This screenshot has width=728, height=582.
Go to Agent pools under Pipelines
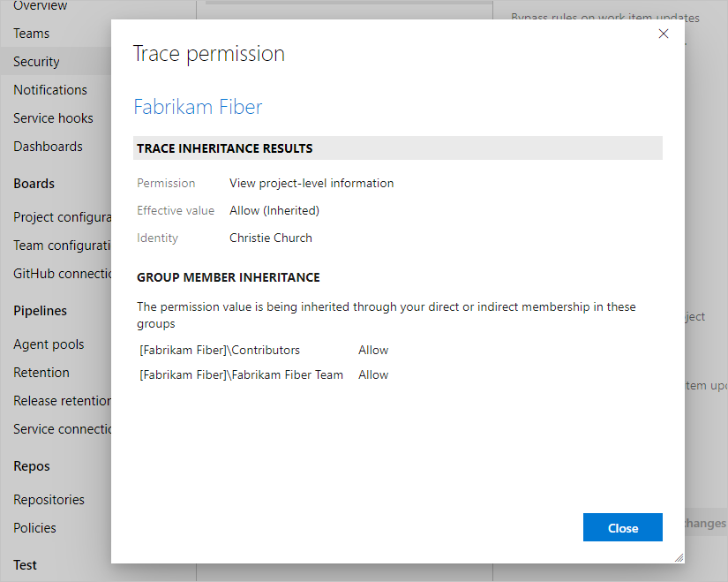click(x=49, y=344)
